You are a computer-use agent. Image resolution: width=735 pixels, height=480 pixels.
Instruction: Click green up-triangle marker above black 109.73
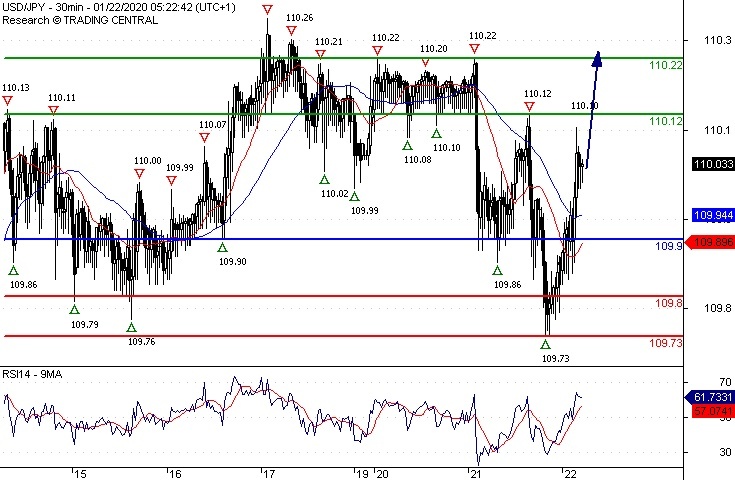click(545, 345)
